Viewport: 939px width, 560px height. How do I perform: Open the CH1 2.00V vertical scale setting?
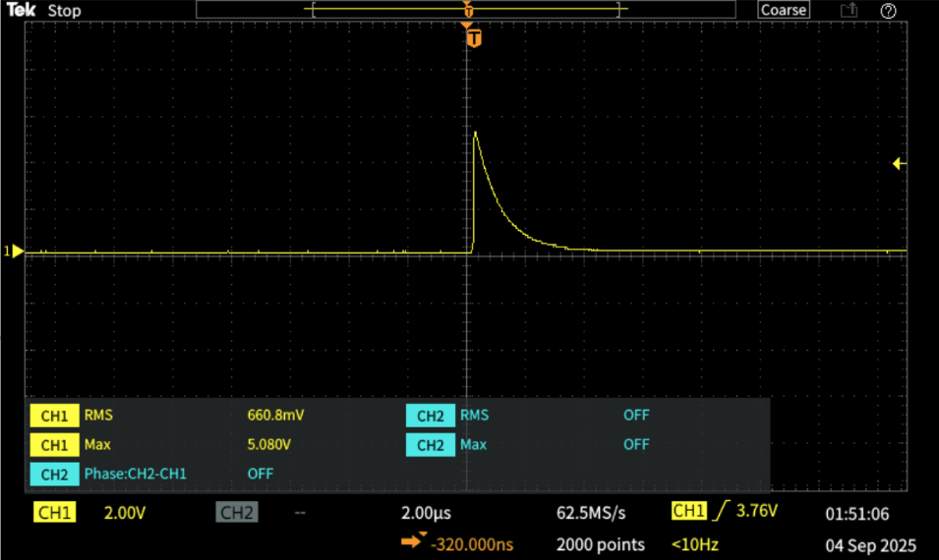[x=125, y=513]
